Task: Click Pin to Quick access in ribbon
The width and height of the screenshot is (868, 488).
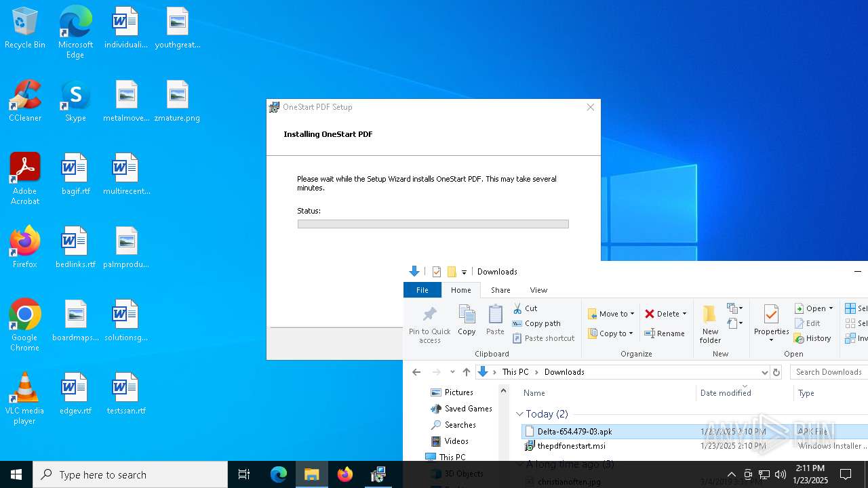Action: point(429,325)
